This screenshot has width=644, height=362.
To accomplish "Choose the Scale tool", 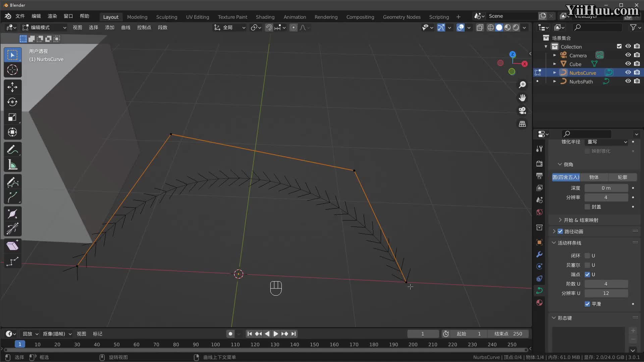I will (12, 117).
